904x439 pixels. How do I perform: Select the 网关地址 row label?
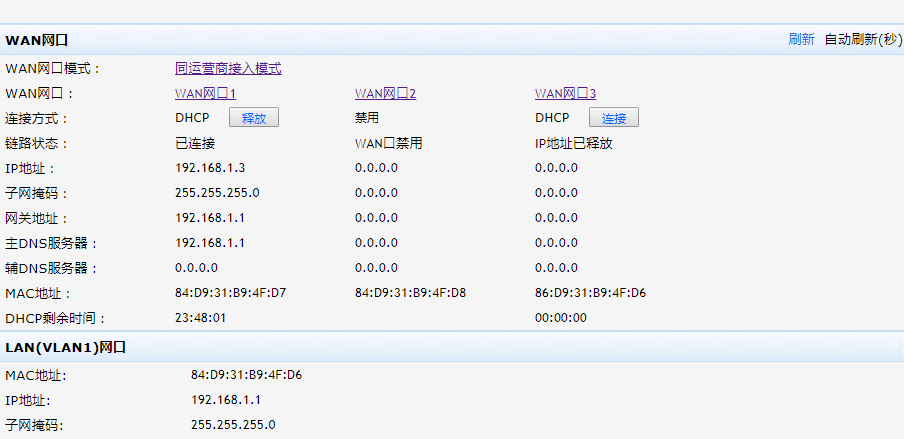(37, 218)
